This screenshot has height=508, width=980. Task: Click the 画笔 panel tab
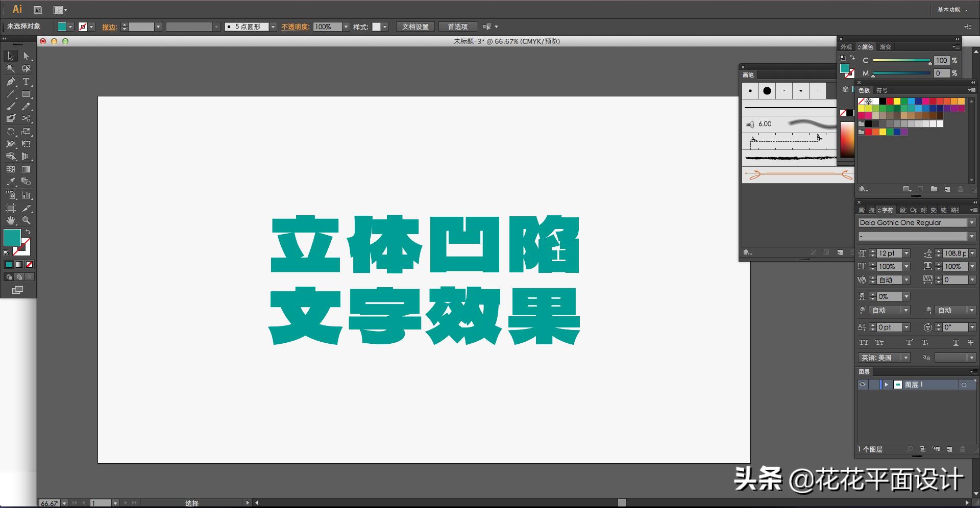[748, 75]
